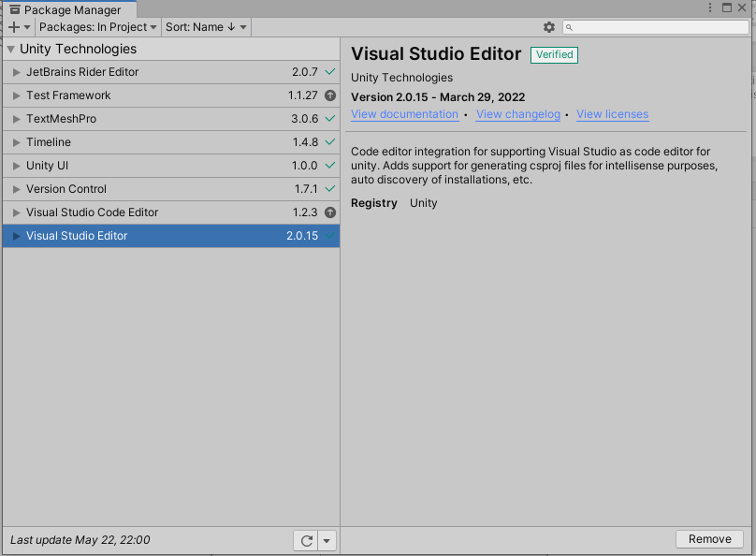Click Package Manager tab icon
Viewport: 756px width, 556px height.
pyautogui.click(x=15, y=9)
